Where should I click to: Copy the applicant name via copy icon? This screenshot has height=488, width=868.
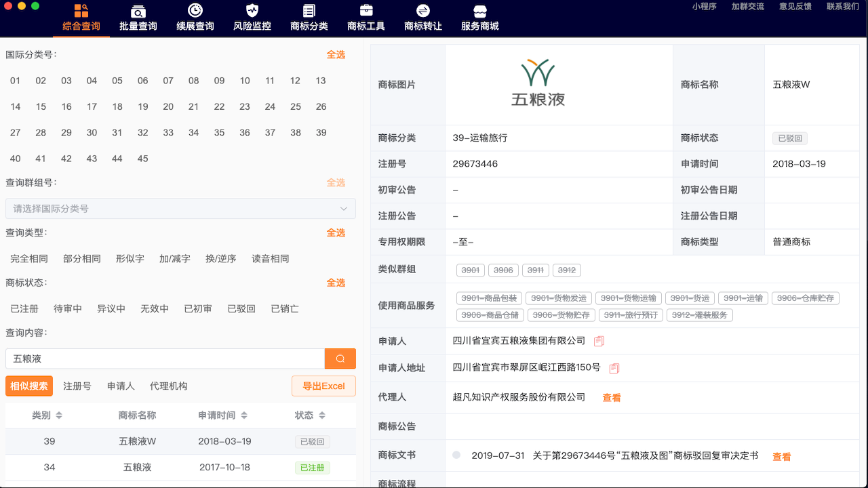click(x=598, y=341)
